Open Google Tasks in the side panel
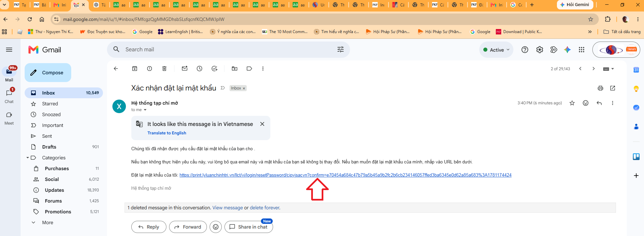644x236 pixels. [636, 108]
